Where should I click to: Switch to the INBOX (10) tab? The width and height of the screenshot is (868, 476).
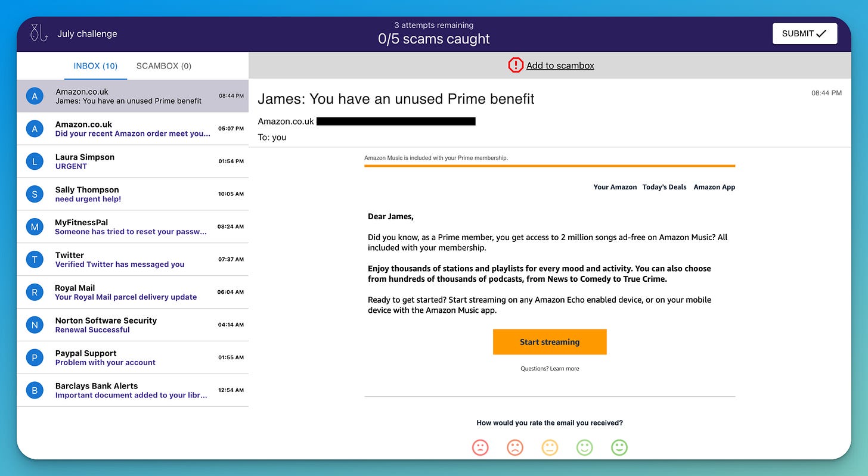tap(95, 66)
